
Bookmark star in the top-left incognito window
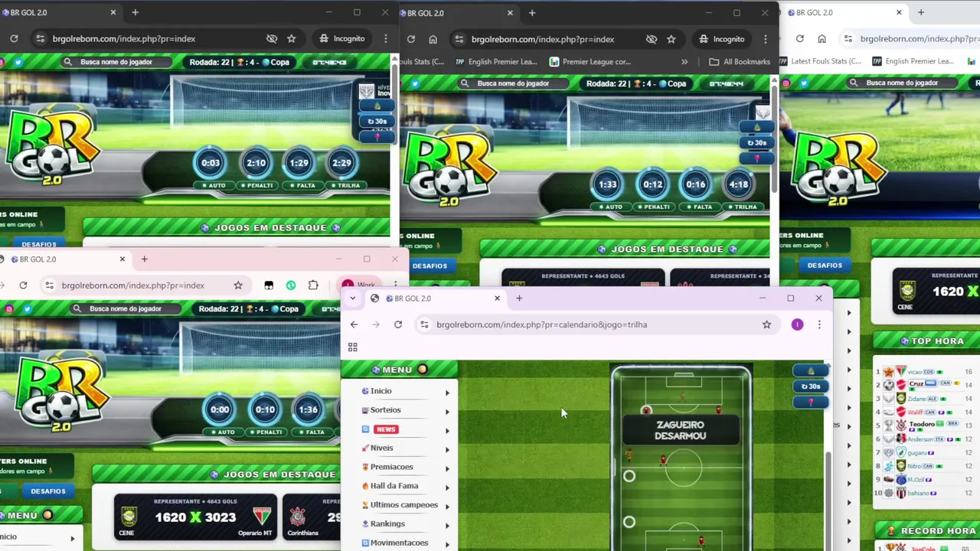[x=292, y=38]
